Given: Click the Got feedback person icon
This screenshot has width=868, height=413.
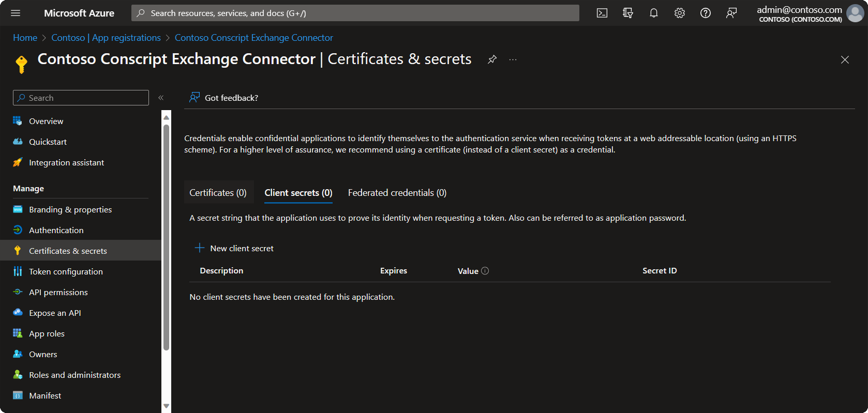Looking at the screenshot, I should pos(194,98).
